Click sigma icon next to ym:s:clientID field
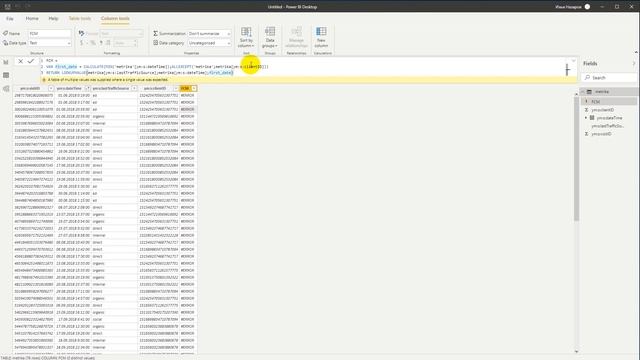Image resolution: width=640 pixels, height=360 pixels. click(587, 110)
